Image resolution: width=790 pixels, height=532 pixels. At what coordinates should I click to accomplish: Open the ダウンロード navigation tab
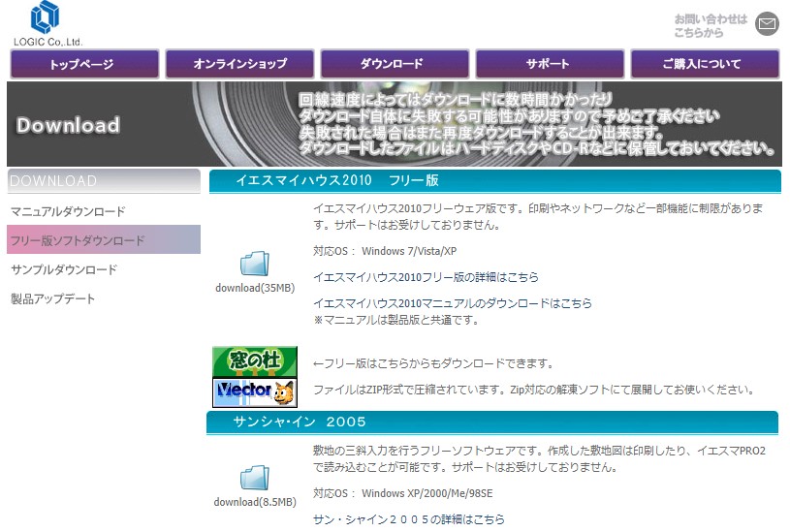392,64
